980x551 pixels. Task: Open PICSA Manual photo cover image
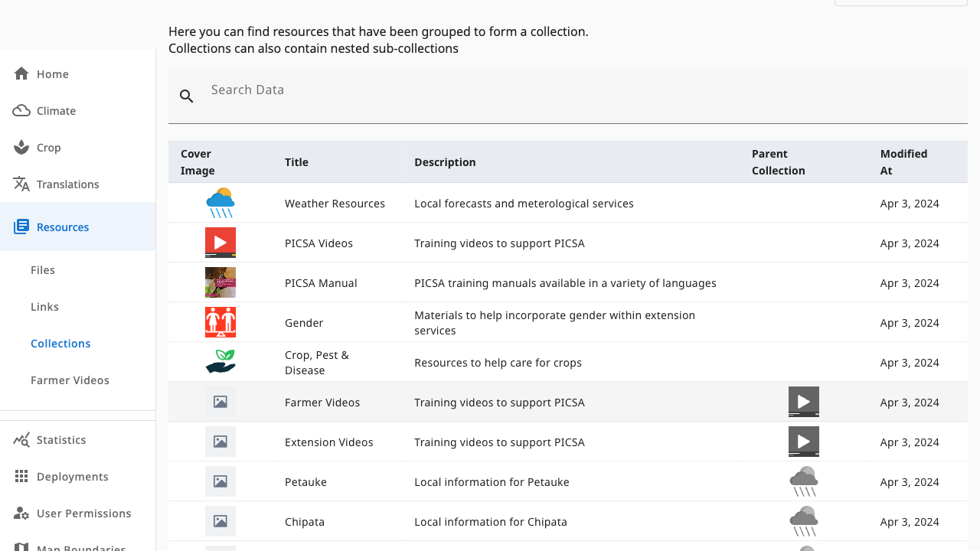[220, 282]
